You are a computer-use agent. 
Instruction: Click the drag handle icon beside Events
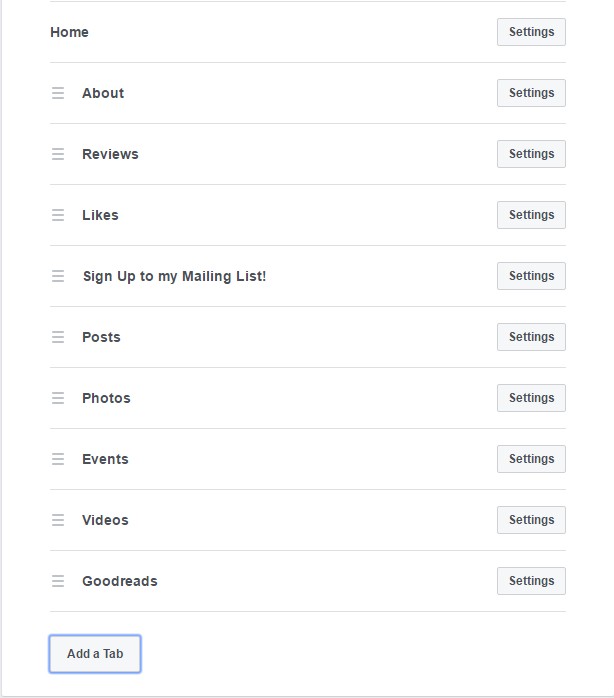(x=58, y=459)
